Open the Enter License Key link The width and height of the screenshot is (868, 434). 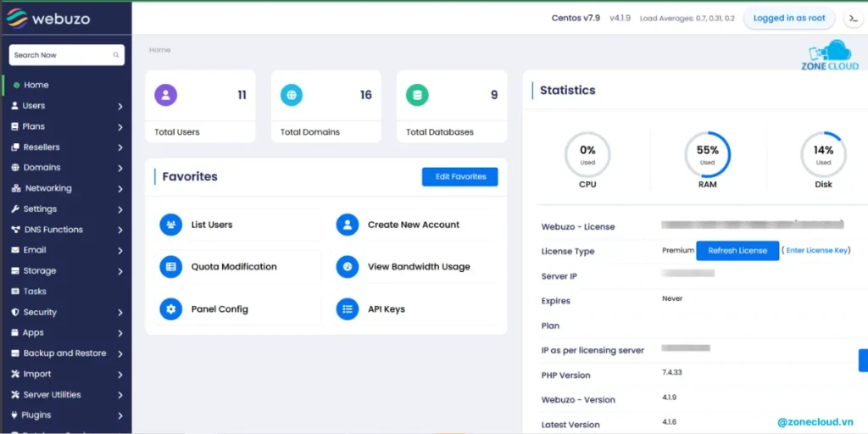tap(817, 250)
